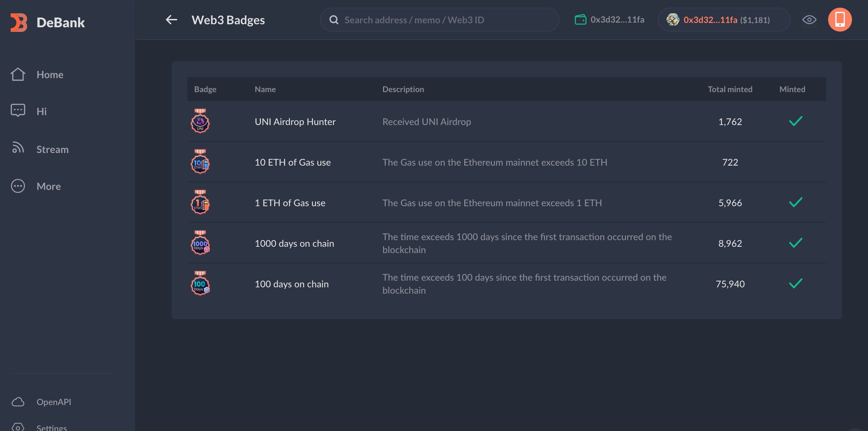Click description about gas exceeding 10 ETH
Screen dimensions: 868x431
tap(495, 162)
